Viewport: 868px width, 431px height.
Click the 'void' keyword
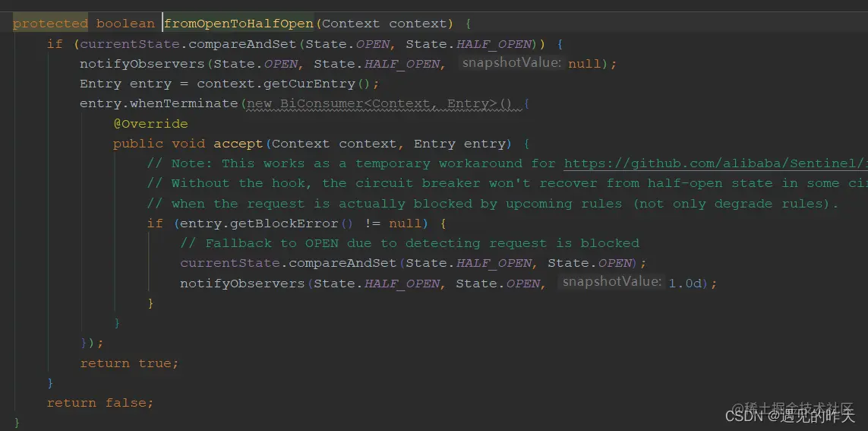point(188,144)
